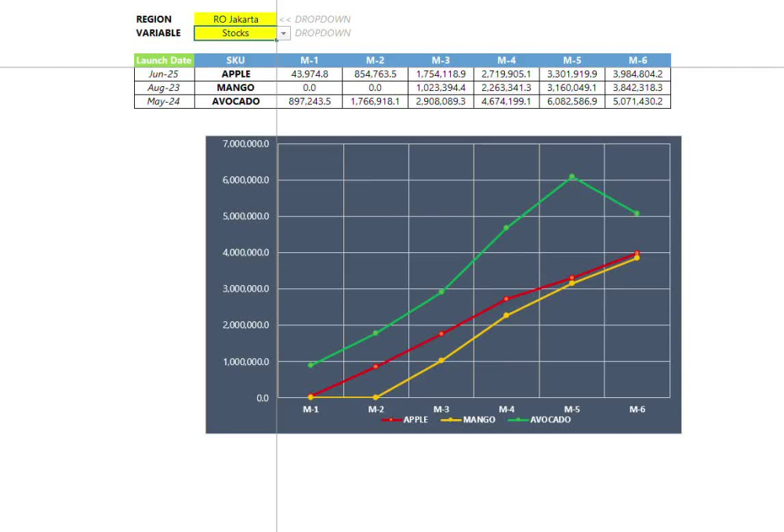Click the 854,763.5 cell
Image resolution: width=784 pixels, height=532 pixels.
click(x=375, y=74)
